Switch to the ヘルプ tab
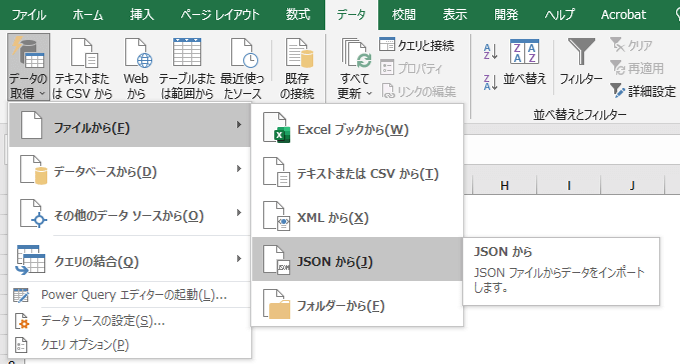The height and width of the screenshot is (364, 680). (x=560, y=15)
